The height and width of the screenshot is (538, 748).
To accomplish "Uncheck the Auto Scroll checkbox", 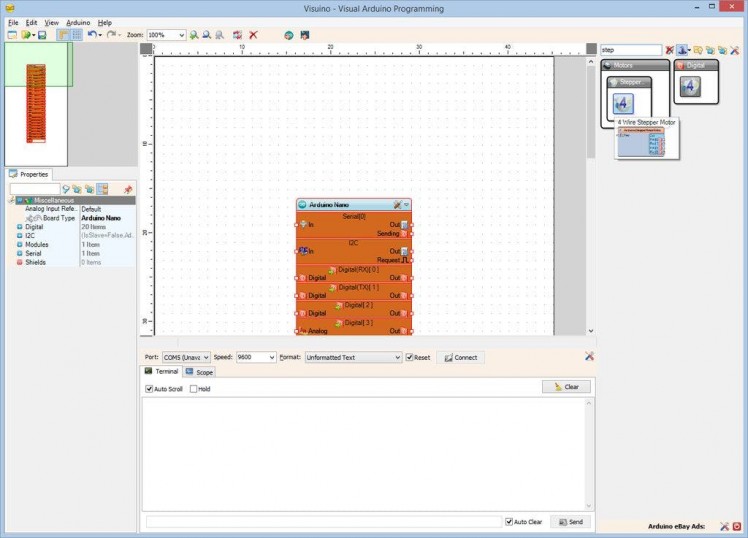I will [x=150, y=389].
